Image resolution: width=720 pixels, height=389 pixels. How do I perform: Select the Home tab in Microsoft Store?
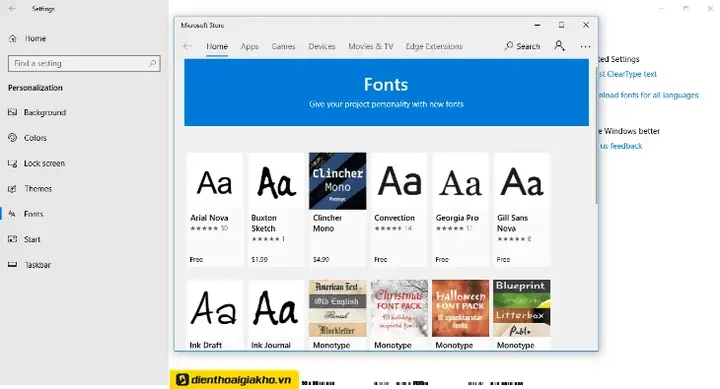[x=217, y=46]
